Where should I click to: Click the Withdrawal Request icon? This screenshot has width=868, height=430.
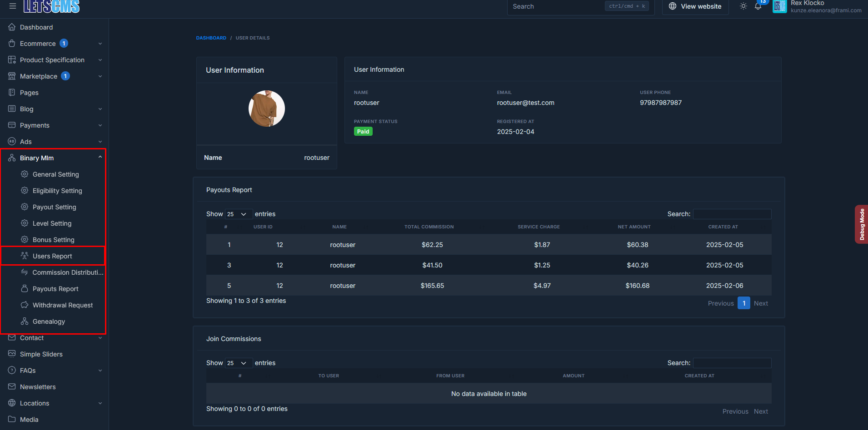[x=24, y=305]
